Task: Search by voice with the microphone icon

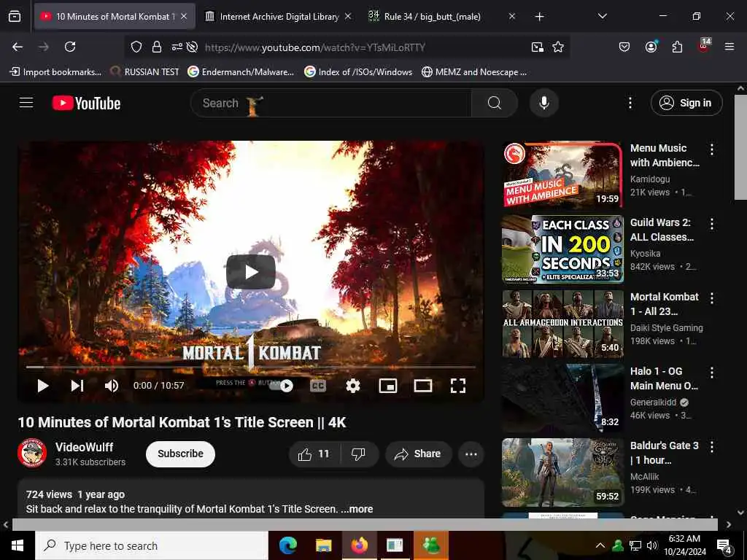Action: 543,103
